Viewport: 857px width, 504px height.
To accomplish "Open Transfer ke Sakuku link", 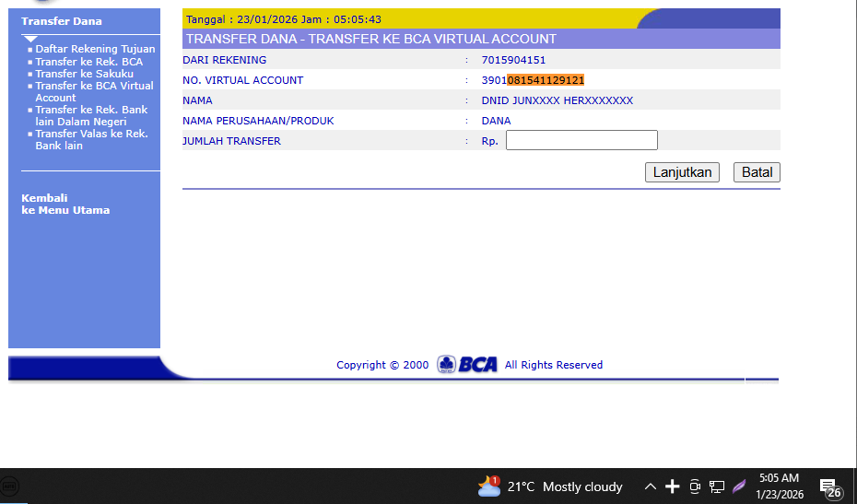I will (x=84, y=74).
